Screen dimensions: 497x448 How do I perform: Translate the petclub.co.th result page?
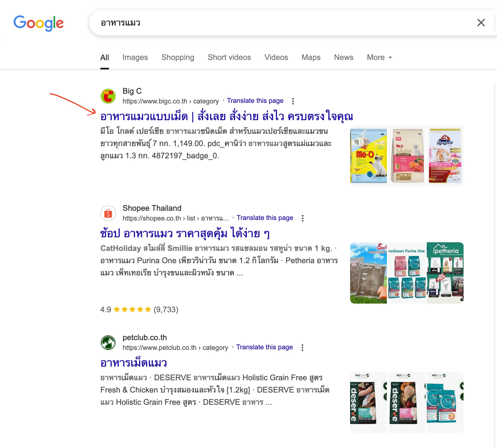(x=265, y=347)
